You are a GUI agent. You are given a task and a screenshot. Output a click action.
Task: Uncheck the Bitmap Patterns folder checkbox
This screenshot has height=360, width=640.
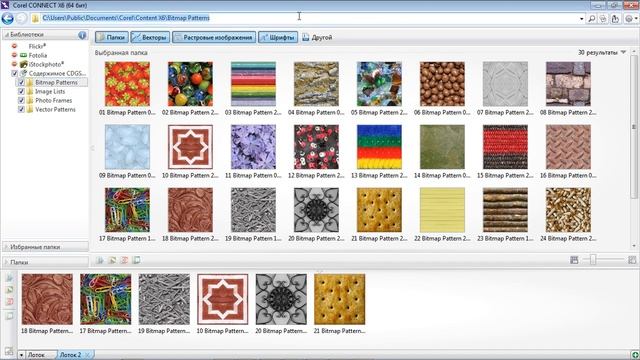(21, 82)
